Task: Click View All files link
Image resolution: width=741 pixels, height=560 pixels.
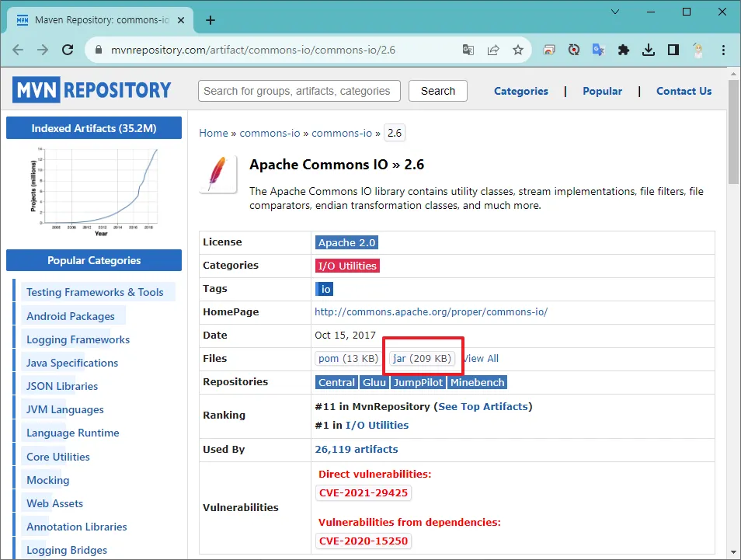Action: coord(480,359)
